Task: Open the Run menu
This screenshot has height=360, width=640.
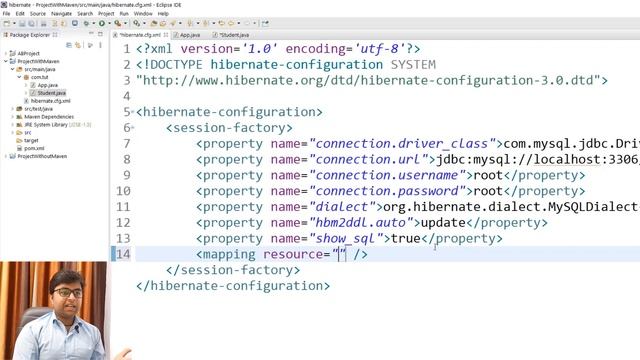Action: 124,13
